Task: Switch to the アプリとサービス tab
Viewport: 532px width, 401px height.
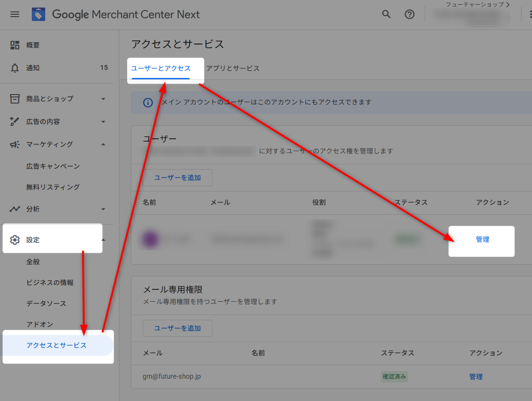Action: point(232,68)
